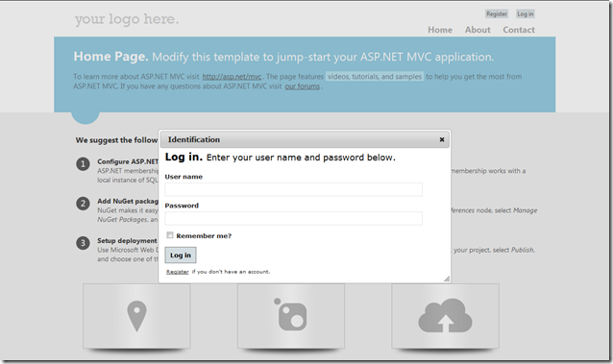613x364 pixels.
Task: Click Log in in the page header
Action: [525, 14]
